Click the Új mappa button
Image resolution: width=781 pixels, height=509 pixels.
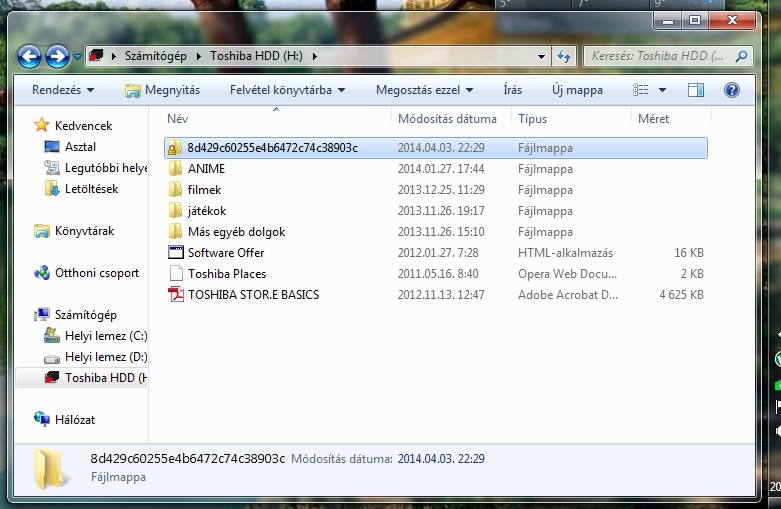point(577,90)
